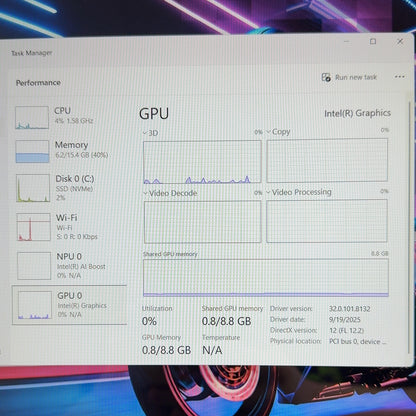The image size is (416, 416).
Task: Click the GPU heading text
Action: coord(154,114)
